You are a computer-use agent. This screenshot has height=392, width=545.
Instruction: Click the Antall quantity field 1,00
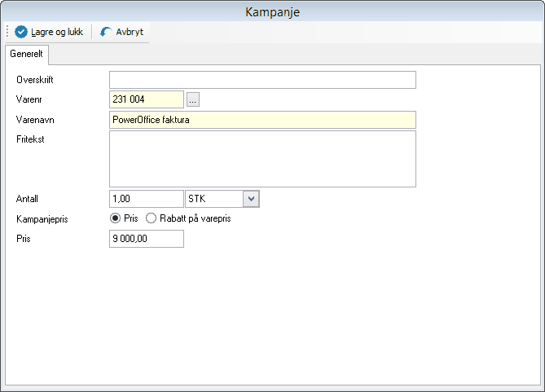pyautogui.click(x=147, y=199)
